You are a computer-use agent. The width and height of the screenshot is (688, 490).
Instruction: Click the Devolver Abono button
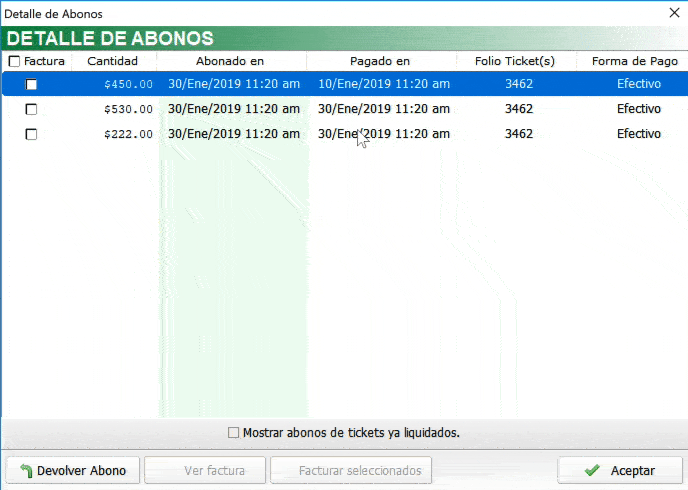[x=73, y=470]
